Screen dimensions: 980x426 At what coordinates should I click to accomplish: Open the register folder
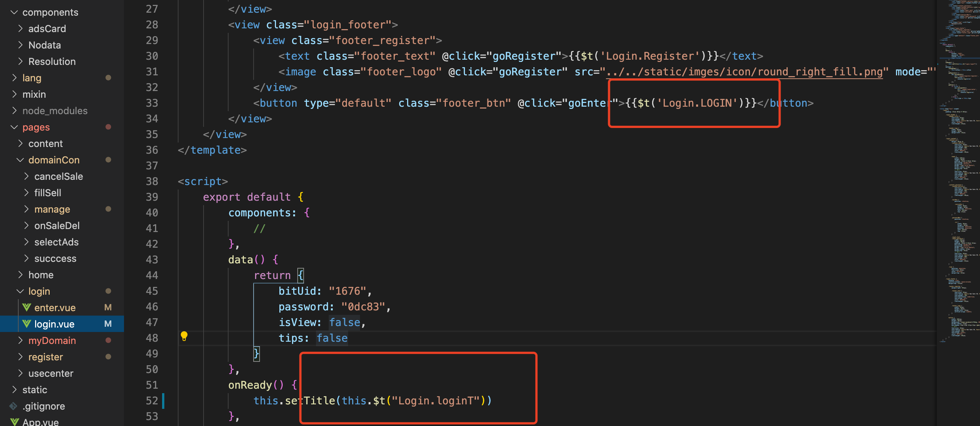pos(46,357)
